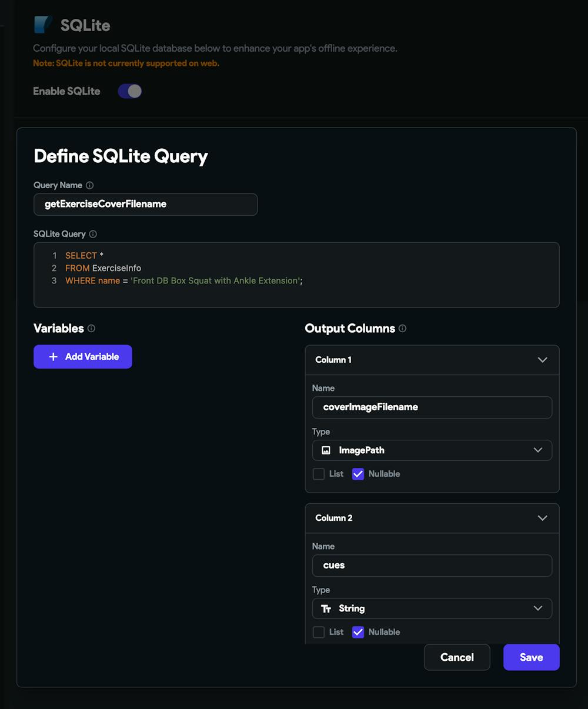Uncheck Nullable for Column 1
Screen dimensions: 588x709
click(358, 474)
